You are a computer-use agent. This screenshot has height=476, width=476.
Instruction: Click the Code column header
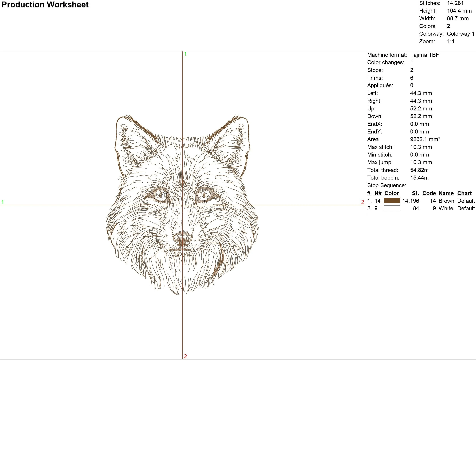pos(429,193)
